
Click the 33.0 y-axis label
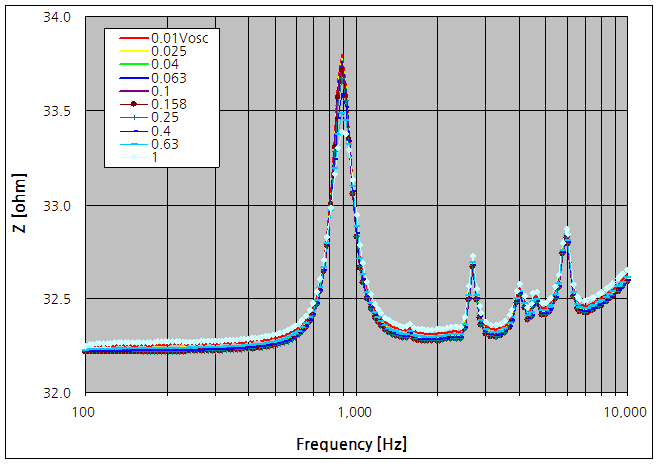(x=57, y=206)
